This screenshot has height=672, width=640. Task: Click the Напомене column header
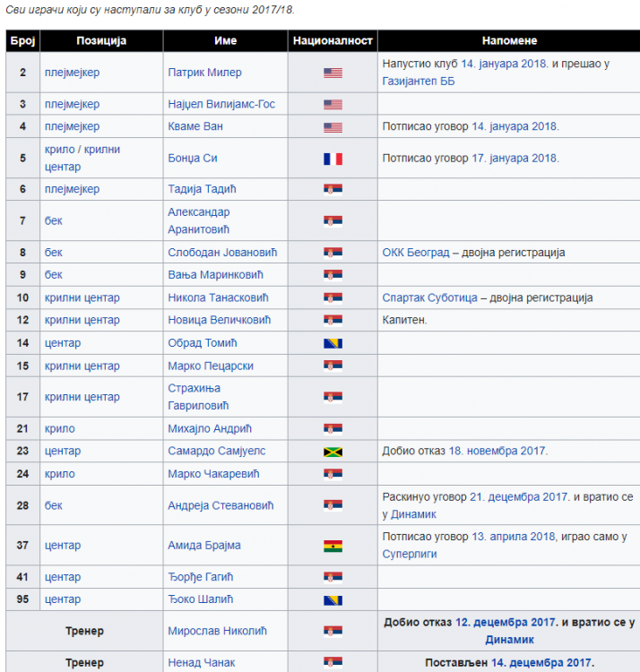point(508,40)
